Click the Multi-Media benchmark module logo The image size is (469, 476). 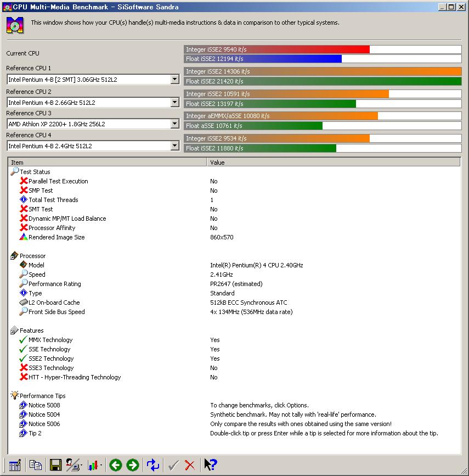pos(15,25)
